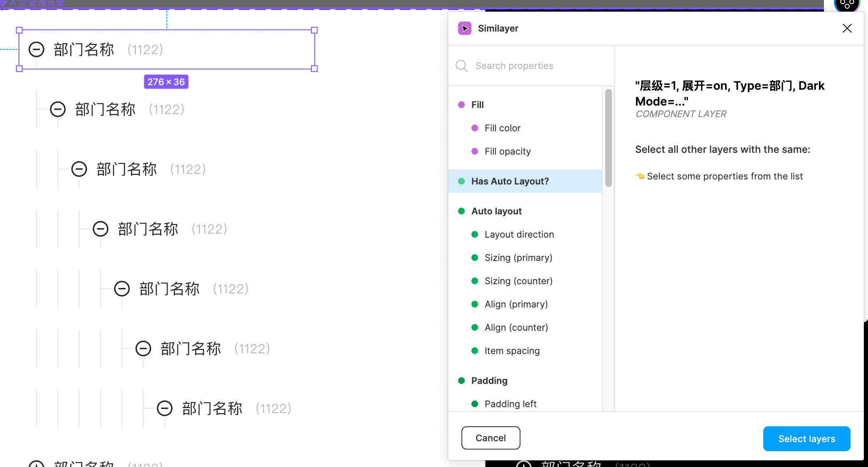The height and width of the screenshot is (467, 868).
Task: Collapse the selected top-level 部门名称 row
Action: click(x=37, y=49)
